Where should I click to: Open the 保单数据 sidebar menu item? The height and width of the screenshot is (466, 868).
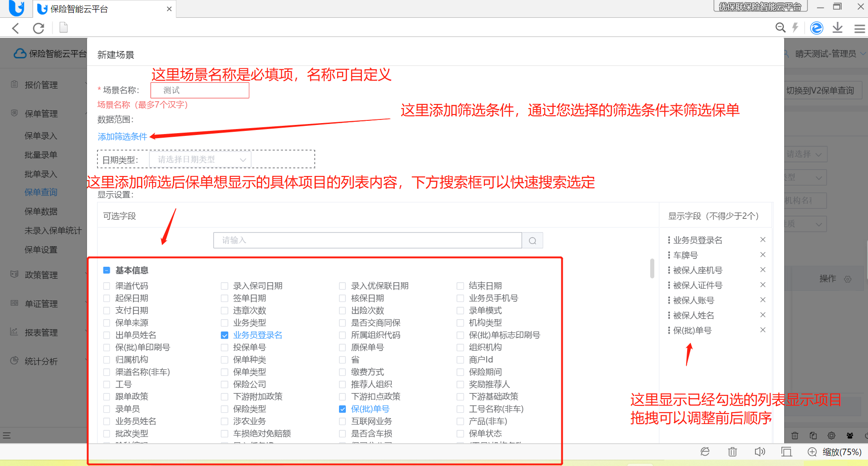pyautogui.click(x=41, y=212)
